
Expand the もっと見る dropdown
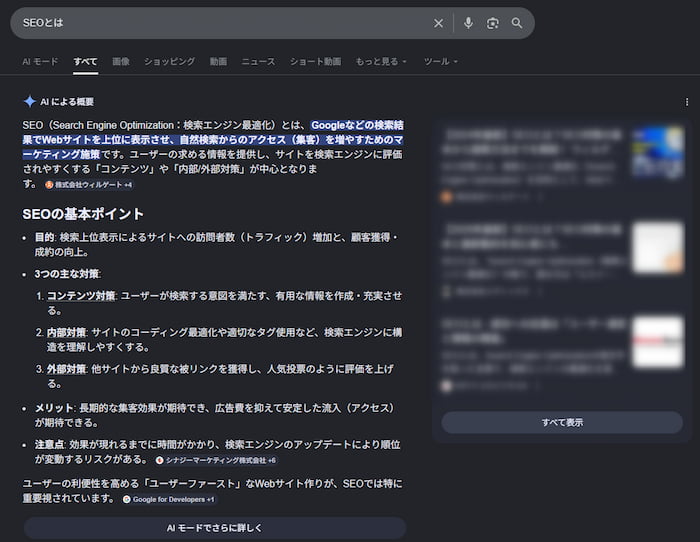pos(381,62)
